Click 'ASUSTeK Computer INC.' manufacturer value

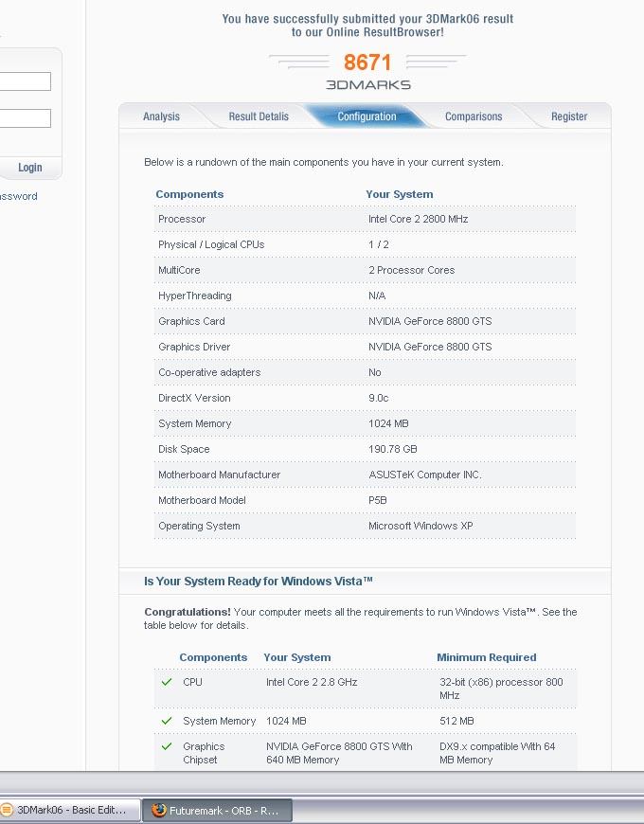(425, 475)
